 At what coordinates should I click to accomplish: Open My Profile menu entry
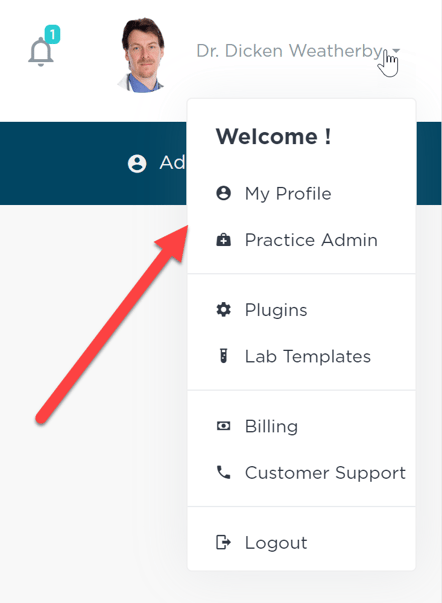click(301, 193)
